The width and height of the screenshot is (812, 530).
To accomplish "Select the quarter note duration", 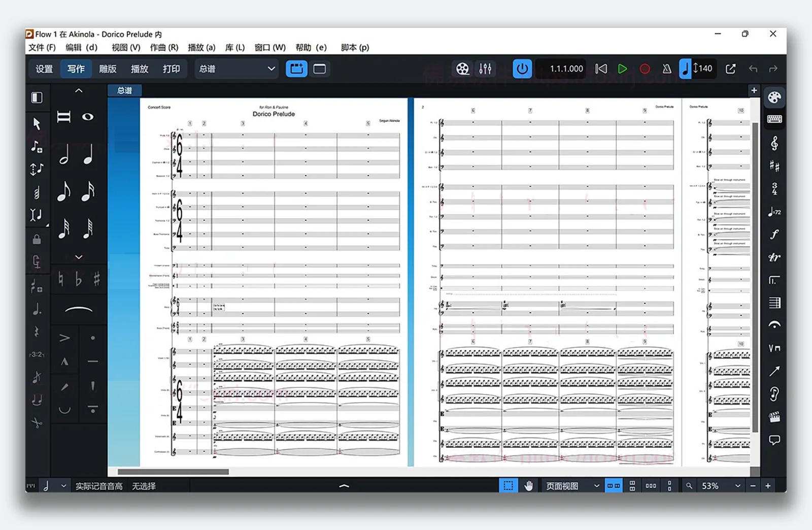I will 88,154.
